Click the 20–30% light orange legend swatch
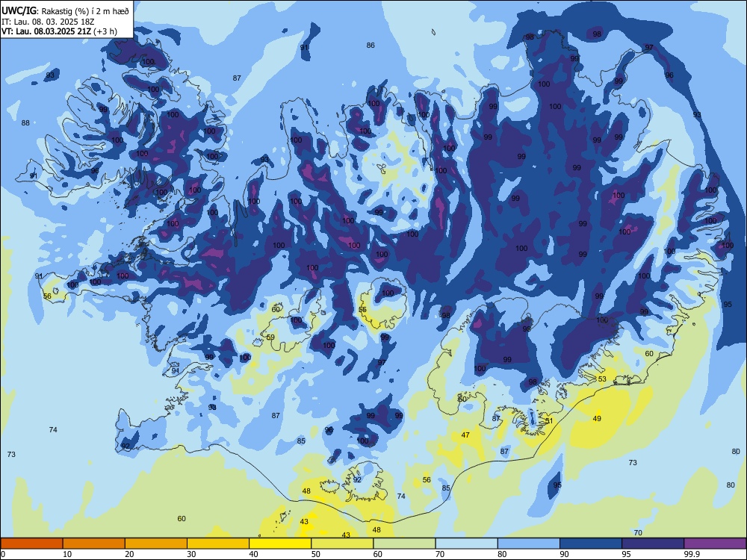 [x=156, y=544]
